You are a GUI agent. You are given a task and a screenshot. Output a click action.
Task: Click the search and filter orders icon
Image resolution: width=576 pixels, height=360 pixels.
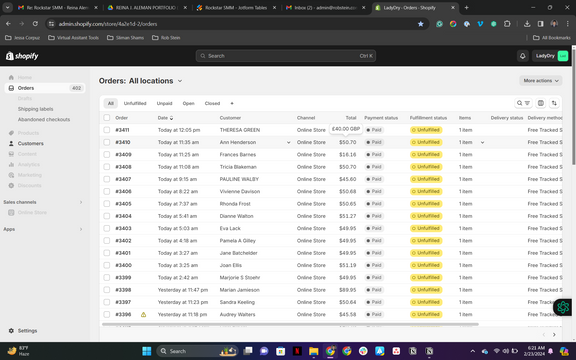pos(523,103)
